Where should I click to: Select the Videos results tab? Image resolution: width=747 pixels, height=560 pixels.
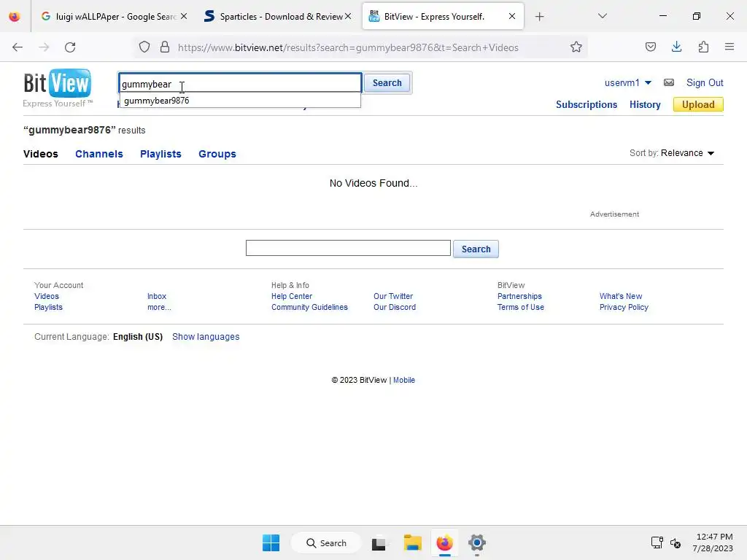41,154
